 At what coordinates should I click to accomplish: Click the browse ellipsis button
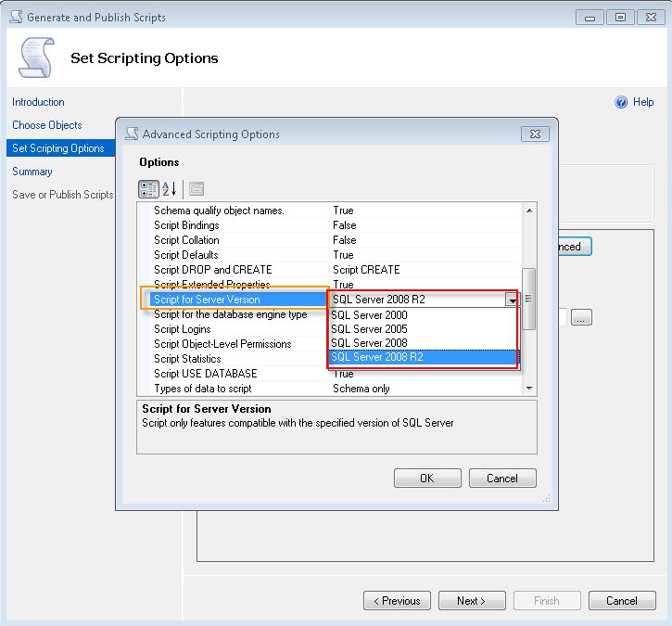pos(581,317)
